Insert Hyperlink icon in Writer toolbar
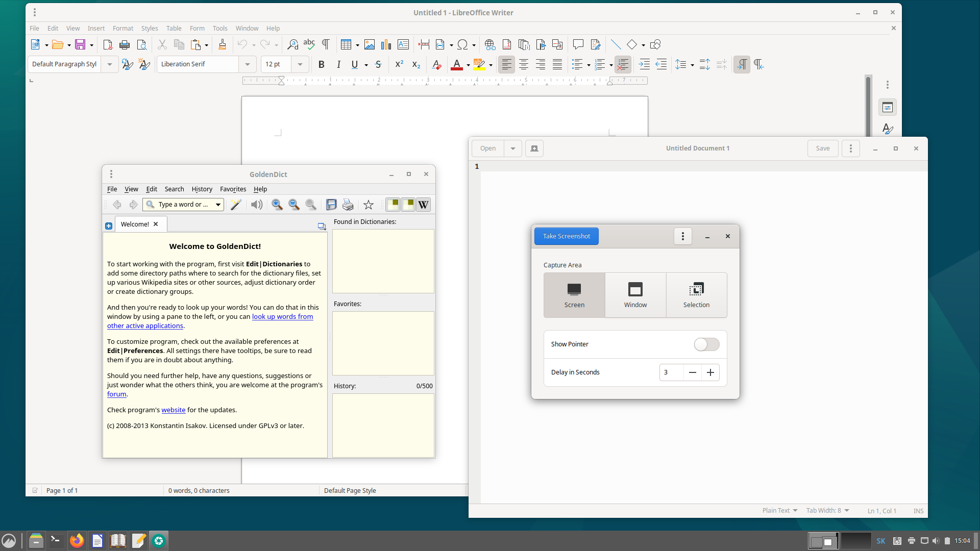The image size is (980, 551). click(490, 45)
